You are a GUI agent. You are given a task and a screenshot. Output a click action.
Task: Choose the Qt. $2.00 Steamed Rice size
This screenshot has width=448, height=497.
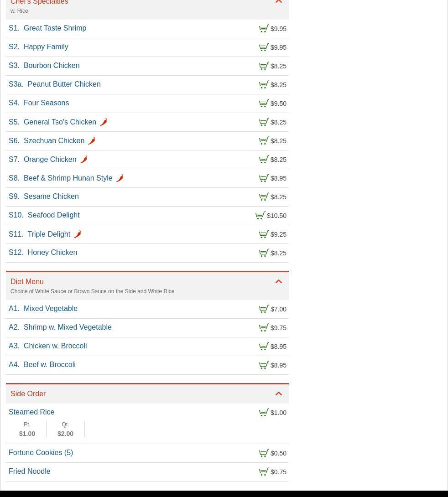pyautogui.click(x=65, y=430)
